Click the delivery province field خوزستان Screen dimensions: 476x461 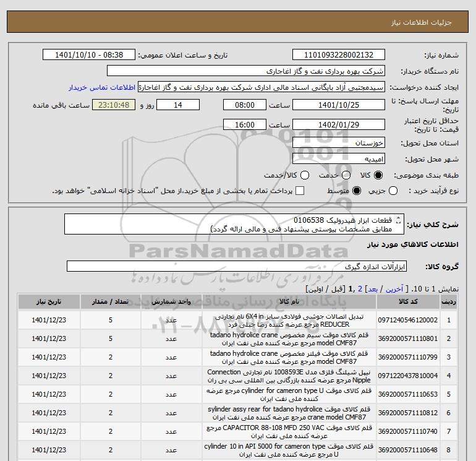tap(339, 142)
